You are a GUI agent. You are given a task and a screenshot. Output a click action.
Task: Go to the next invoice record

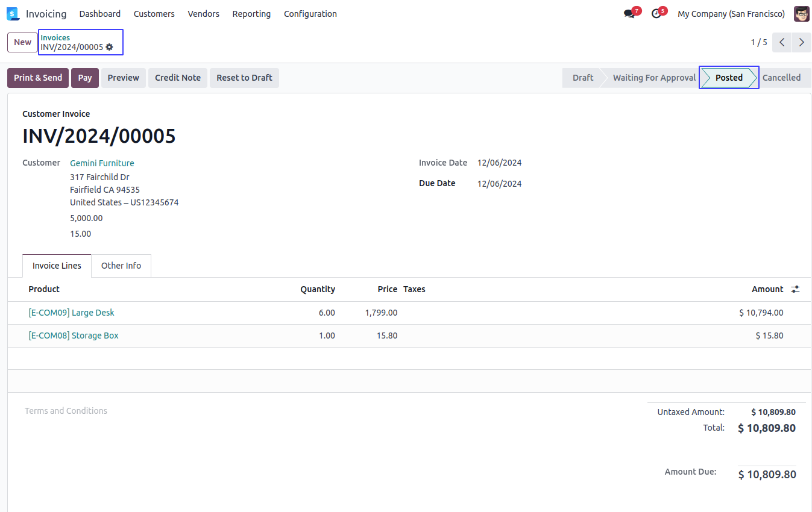(x=801, y=42)
